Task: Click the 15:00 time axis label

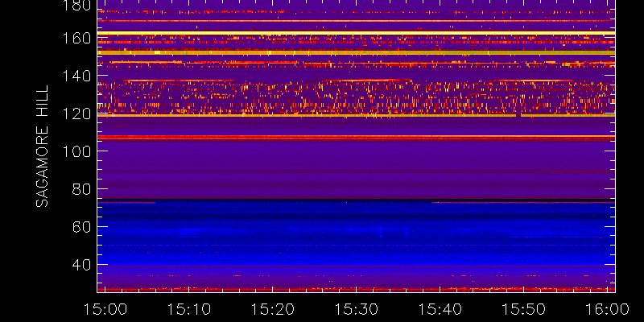Action: point(105,309)
